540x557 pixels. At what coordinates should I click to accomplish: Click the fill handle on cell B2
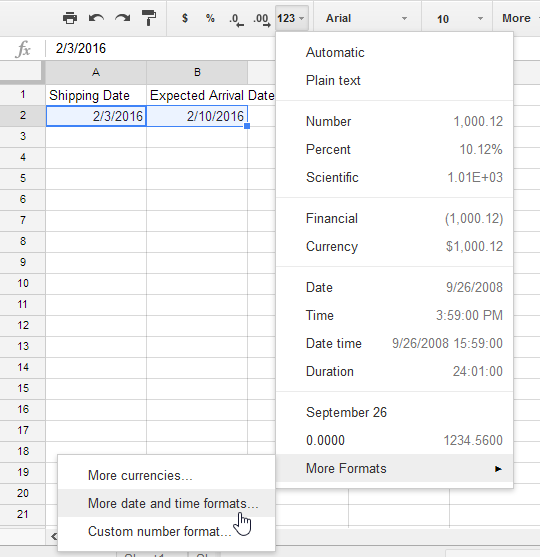[247, 126]
